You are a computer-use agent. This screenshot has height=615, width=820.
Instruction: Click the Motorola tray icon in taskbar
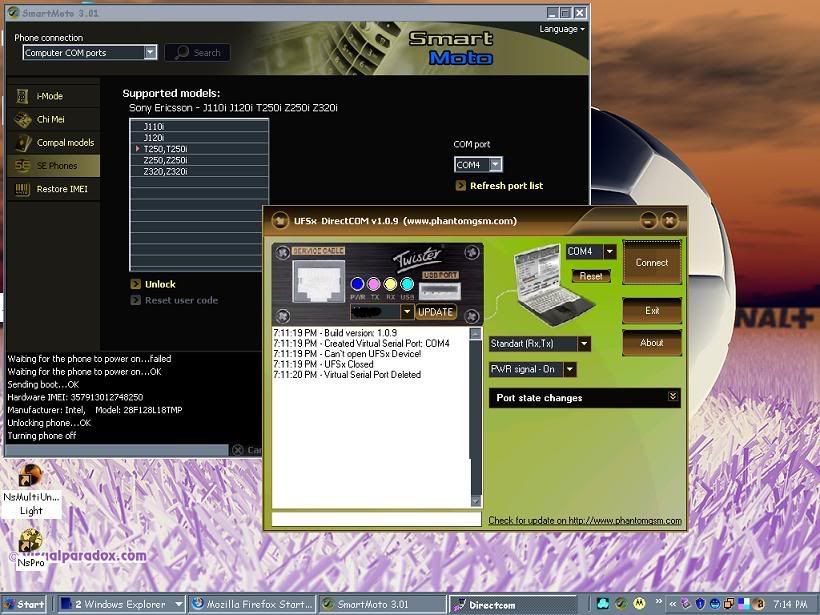[x=639, y=603]
